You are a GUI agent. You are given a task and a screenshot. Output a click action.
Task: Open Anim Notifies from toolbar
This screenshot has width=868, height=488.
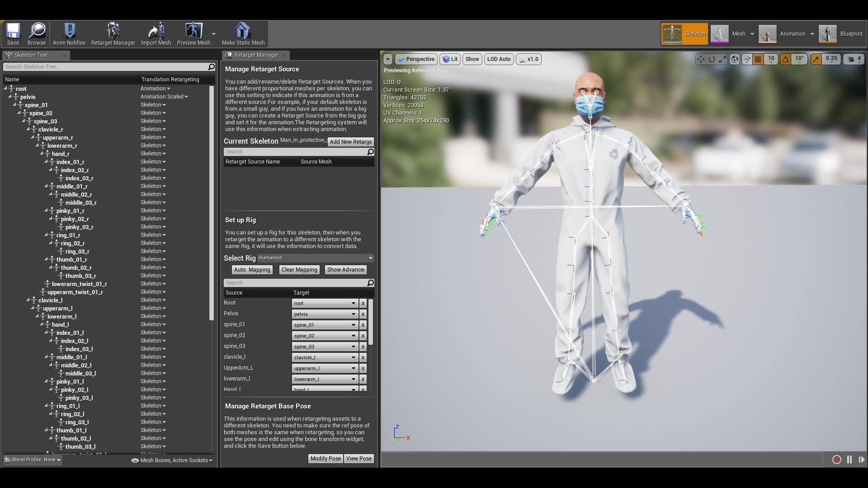click(69, 34)
